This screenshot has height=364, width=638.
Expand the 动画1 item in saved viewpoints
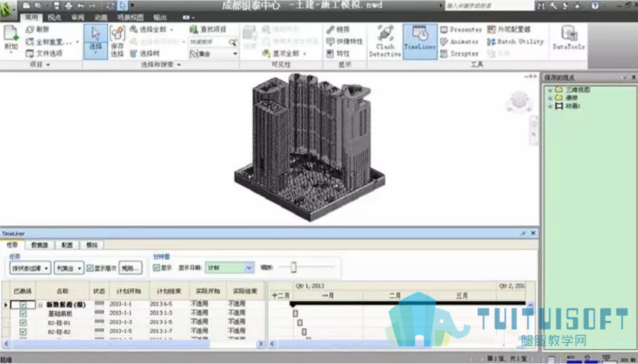point(550,106)
